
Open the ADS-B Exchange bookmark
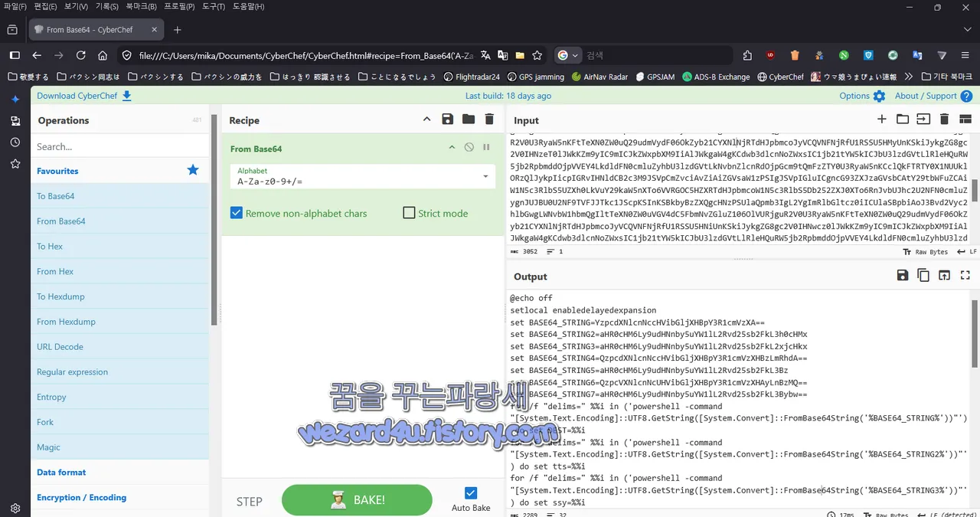tap(716, 77)
